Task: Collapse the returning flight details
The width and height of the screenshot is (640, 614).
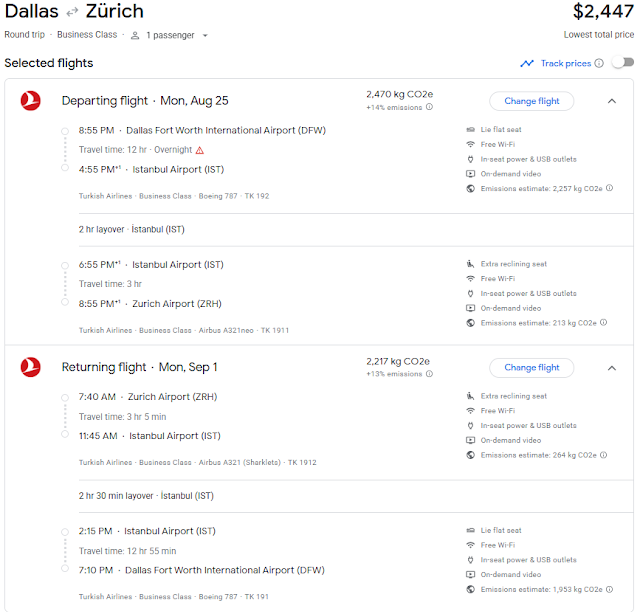Action: (x=610, y=368)
